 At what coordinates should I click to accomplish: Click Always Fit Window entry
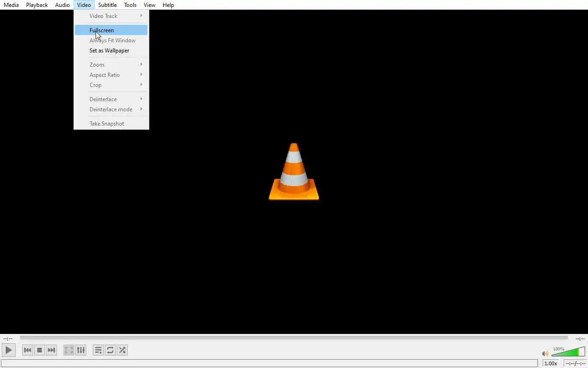pyautogui.click(x=111, y=40)
